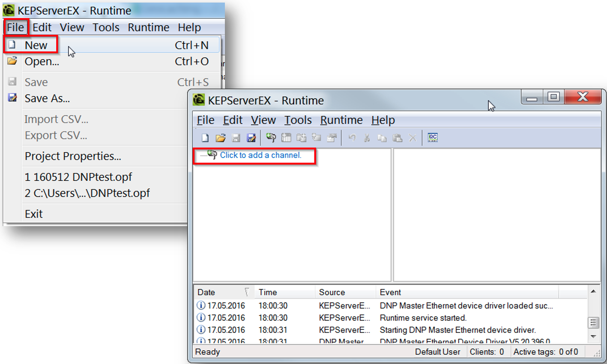Click the Open Project folder toolbar icon

221,138
